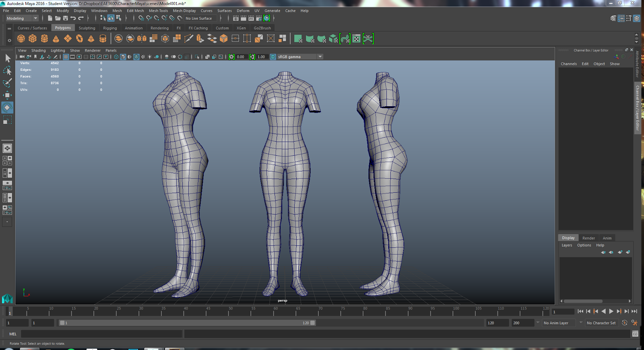Open the No Anim Layer dropdown arrow
The image size is (644, 350).
538,323
